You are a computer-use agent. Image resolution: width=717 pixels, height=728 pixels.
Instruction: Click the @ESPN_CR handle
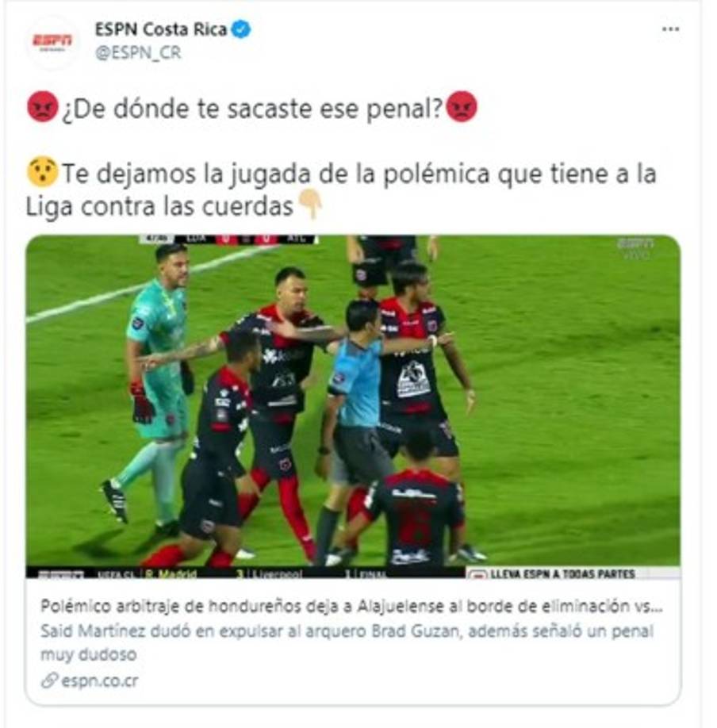[x=138, y=52]
